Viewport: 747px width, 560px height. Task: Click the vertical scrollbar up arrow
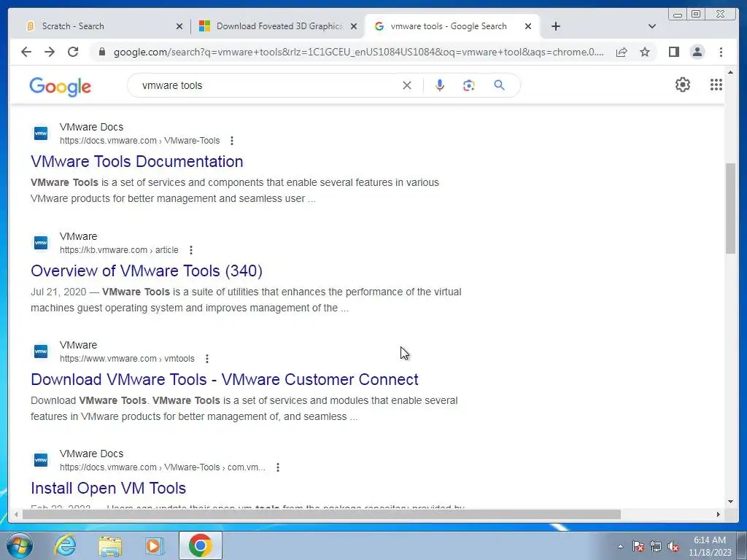coord(730,72)
